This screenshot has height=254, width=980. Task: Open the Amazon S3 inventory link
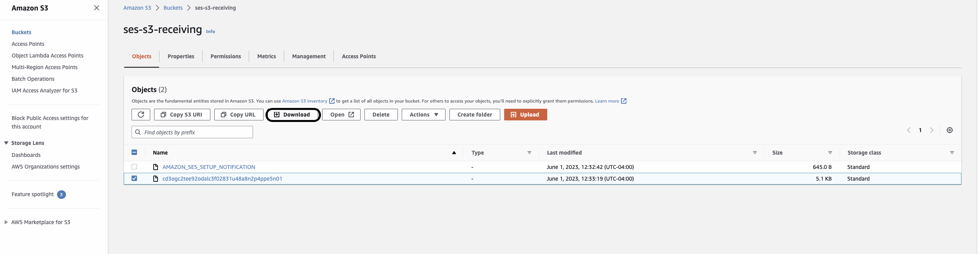(305, 101)
